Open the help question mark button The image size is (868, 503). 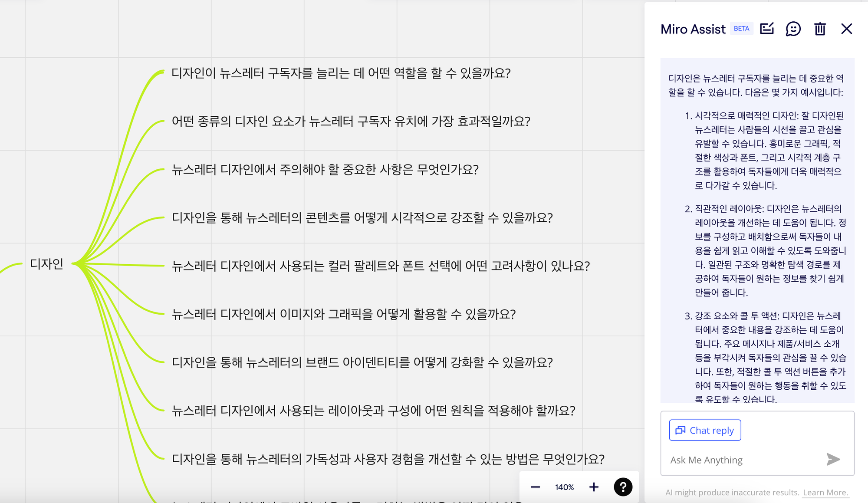click(623, 487)
